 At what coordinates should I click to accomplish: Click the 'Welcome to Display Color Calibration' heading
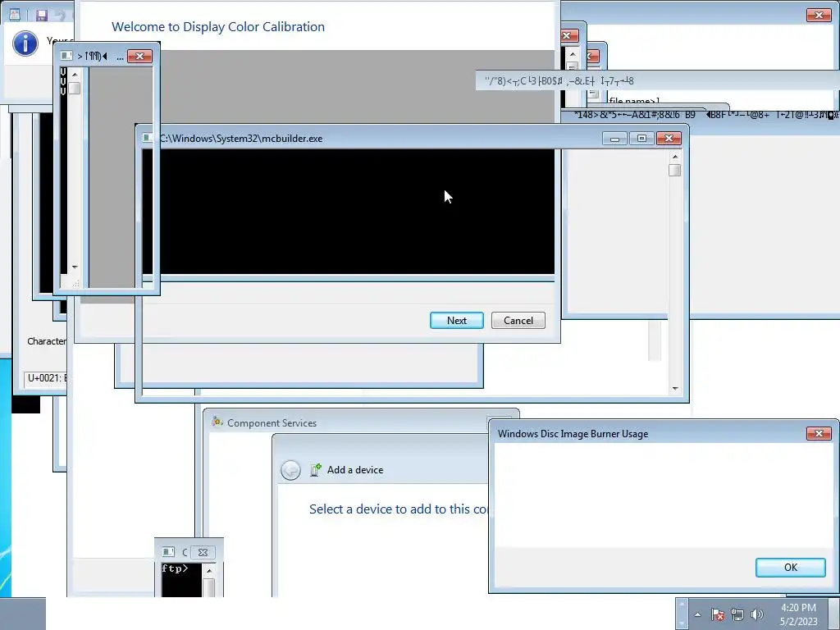[x=218, y=27]
